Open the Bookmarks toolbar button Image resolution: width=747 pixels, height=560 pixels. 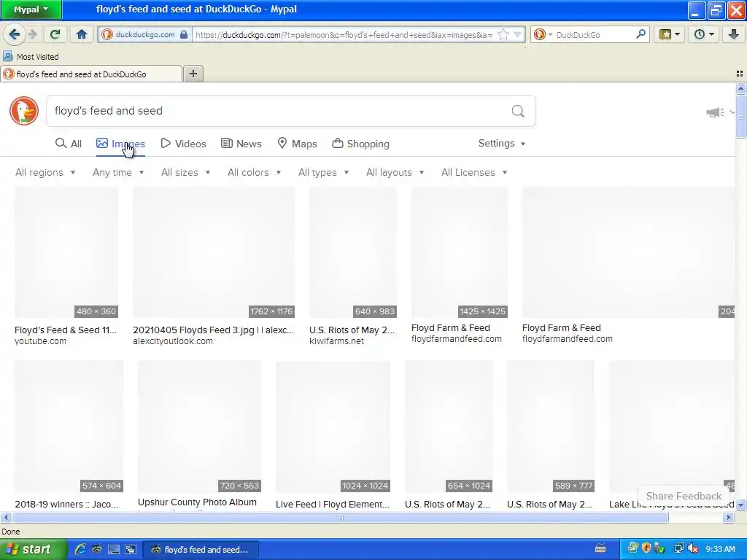(670, 34)
